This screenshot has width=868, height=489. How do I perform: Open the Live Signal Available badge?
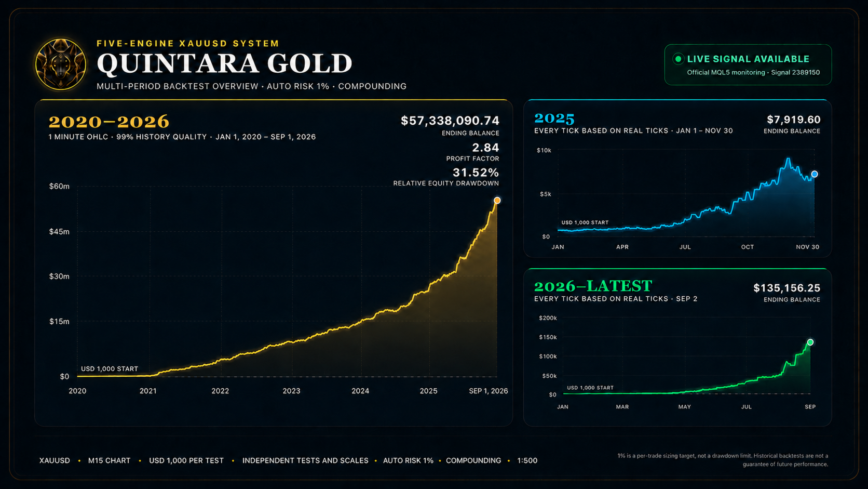pyautogui.click(x=748, y=64)
